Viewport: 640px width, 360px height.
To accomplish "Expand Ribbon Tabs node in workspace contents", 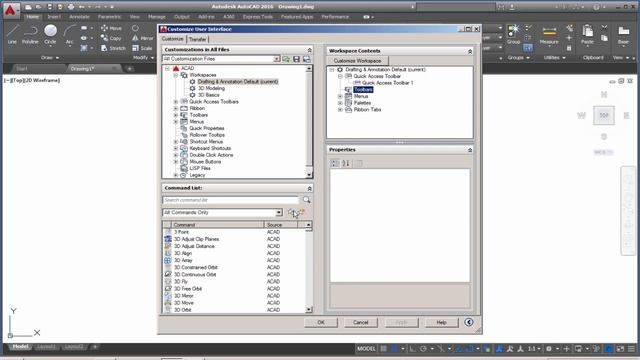I will (x=340, y=110).
